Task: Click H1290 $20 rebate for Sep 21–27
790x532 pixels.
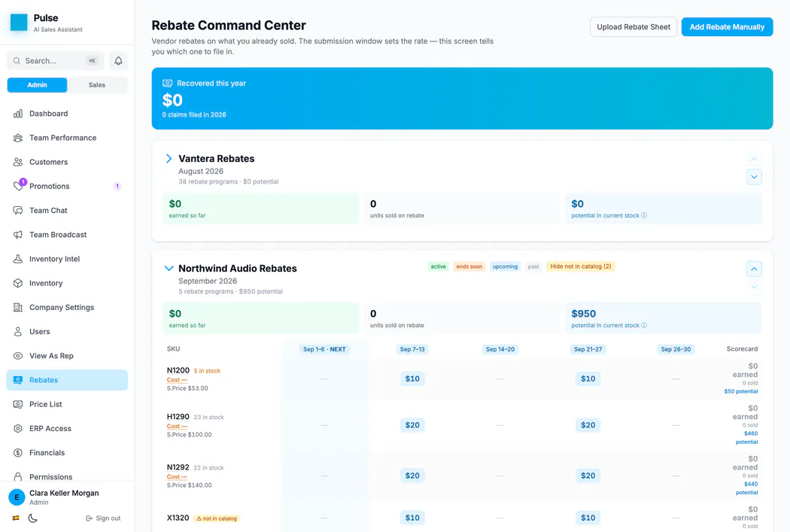Action: pos(588,425)
